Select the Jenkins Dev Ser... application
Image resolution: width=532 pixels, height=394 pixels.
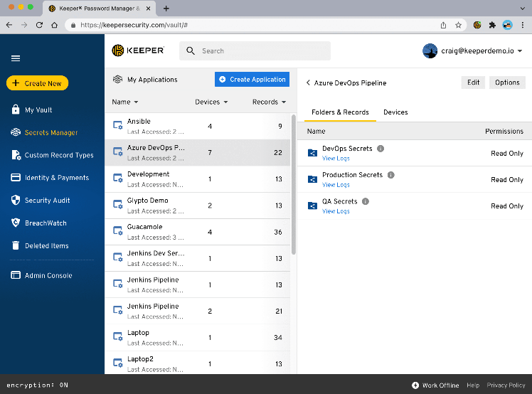(x=198, y=258)
